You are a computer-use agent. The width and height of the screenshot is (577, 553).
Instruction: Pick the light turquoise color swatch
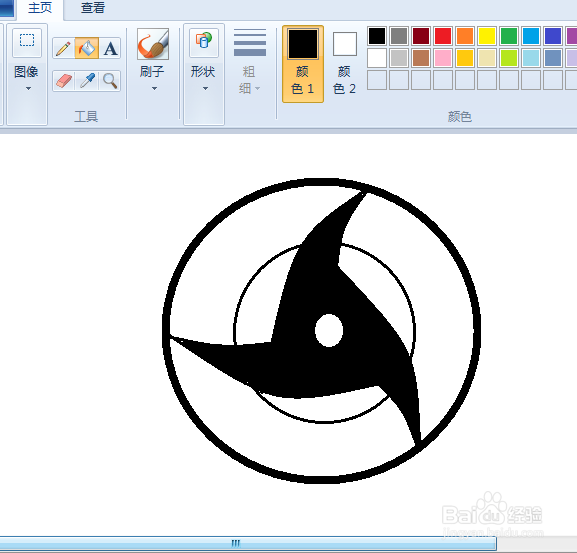(x=531, y=58)
